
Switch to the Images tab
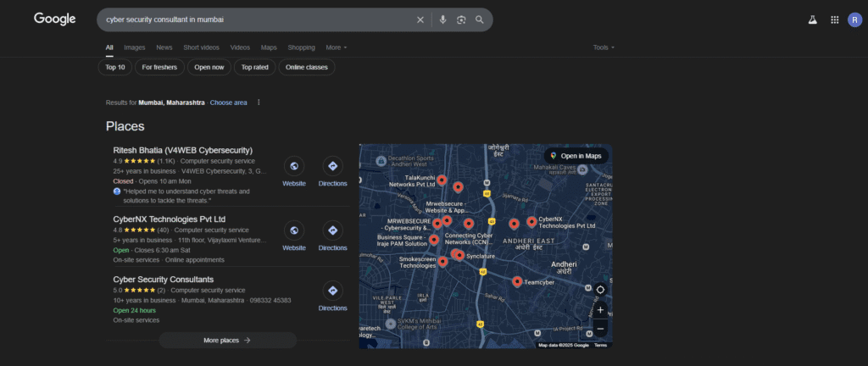click(135, 47)
